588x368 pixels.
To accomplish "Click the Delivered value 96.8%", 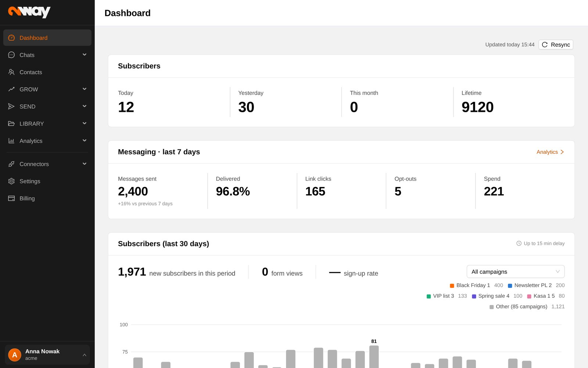I will tap(233, 191).
